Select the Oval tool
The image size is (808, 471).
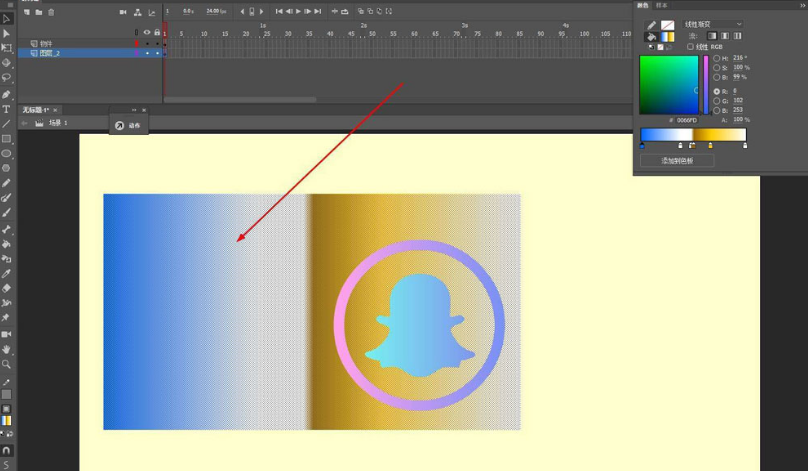(6, 154)
